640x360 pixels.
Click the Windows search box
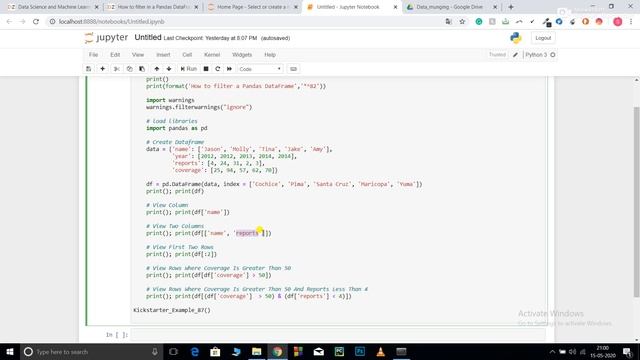pyautogui.click(x=91, y=351)
